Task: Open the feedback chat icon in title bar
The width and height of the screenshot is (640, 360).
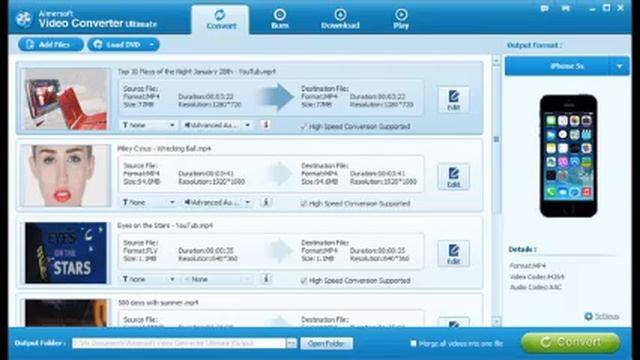Action: pos(544,8)
